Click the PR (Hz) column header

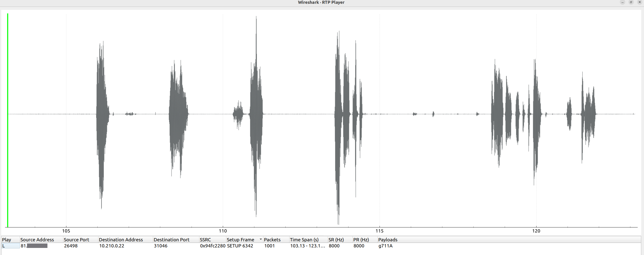(x=361, y=240)
